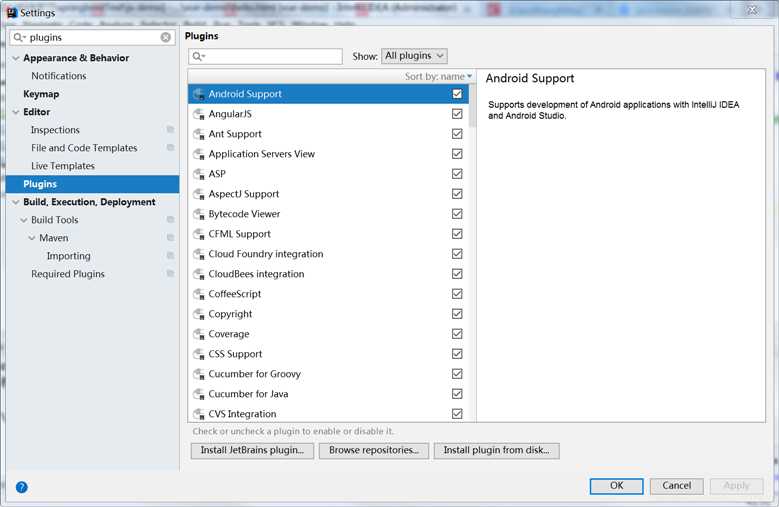Click Browse repositories button
The width and height of the screenshot is (779, 507).
pos(374,450)
